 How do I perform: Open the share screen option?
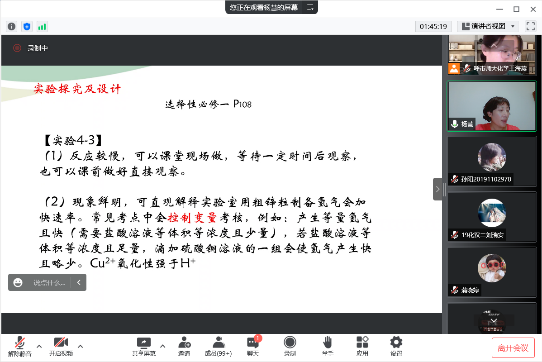[x=144, y=346]
